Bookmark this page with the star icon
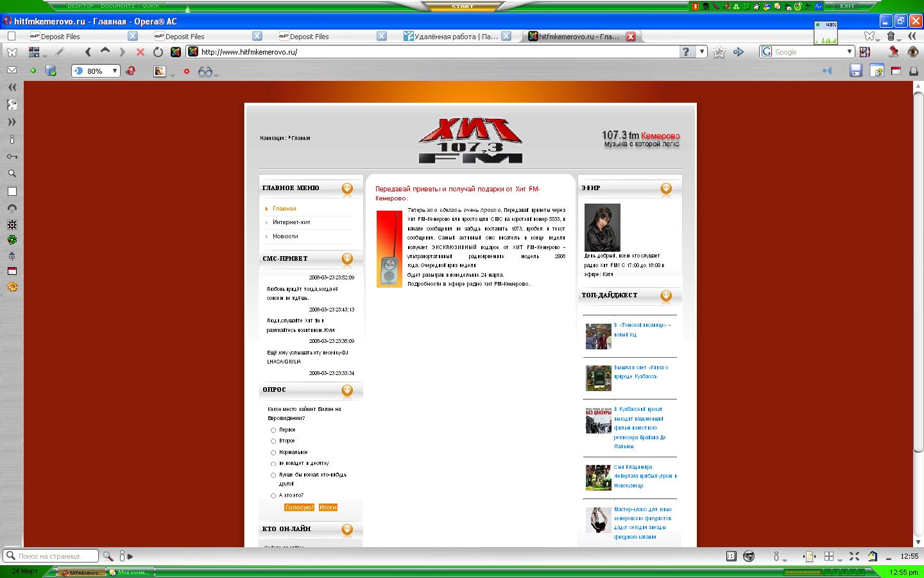This screenshot has width=924, height=578. (719, 52)
